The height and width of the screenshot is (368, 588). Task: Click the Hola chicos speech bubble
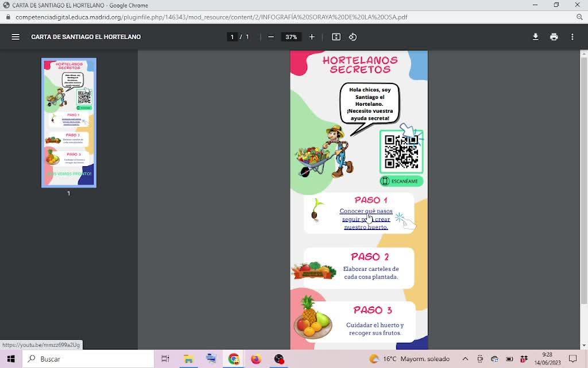370,104
